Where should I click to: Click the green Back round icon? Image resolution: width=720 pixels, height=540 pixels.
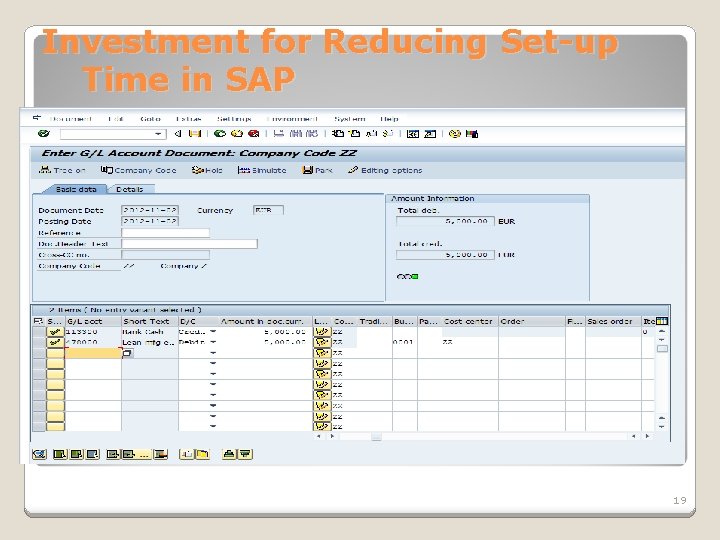click(x=220, y=134)
